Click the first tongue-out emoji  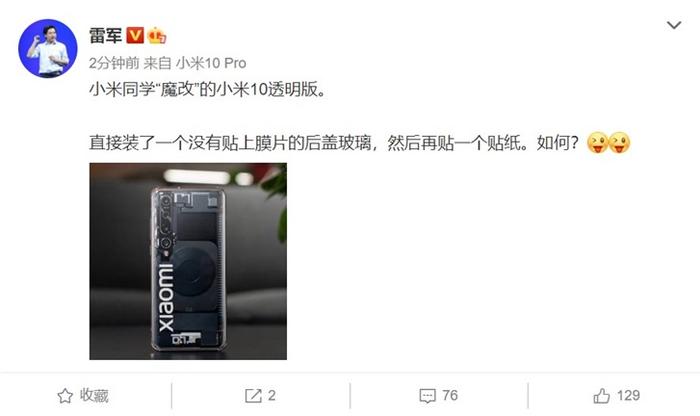coord(598,143)
